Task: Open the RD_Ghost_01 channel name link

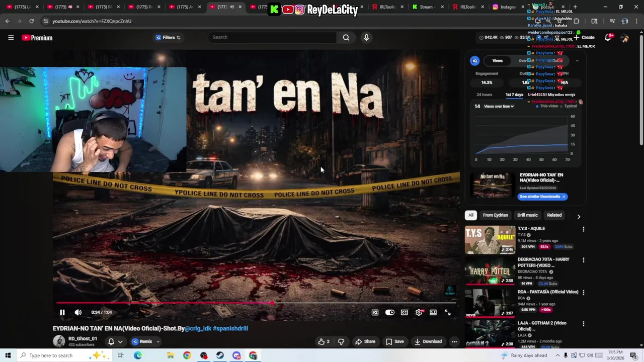Action: tap(83, 338)
